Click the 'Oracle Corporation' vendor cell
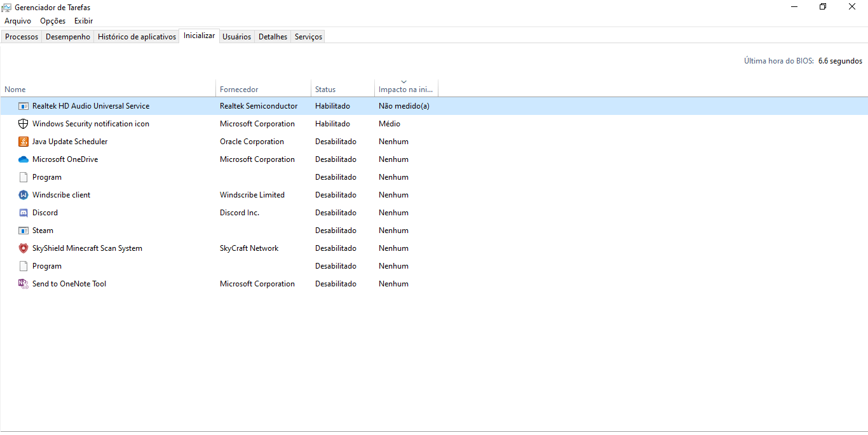Image resolution: width=868 pixels, height=435 pixels. [252, 142]
